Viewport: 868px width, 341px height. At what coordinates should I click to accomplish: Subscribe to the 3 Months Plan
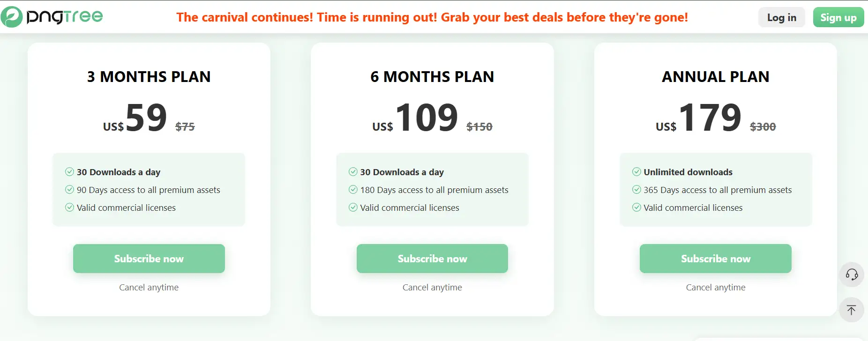[149, 259]
